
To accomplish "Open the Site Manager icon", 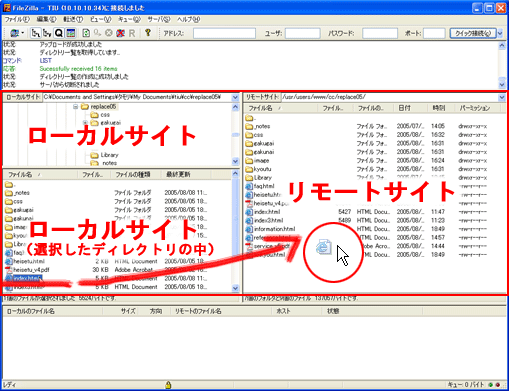I will click(x=14, y=33).
